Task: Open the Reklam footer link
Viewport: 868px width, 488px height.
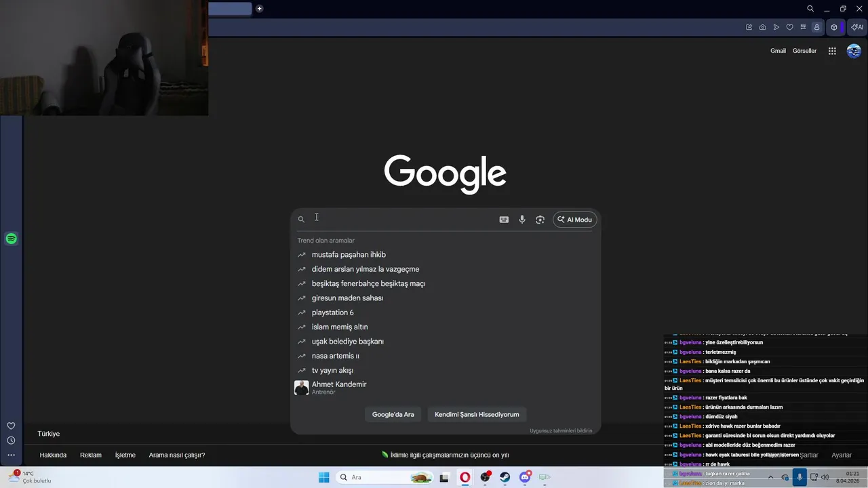Action: pyautogui.click(x=91, y=455)
